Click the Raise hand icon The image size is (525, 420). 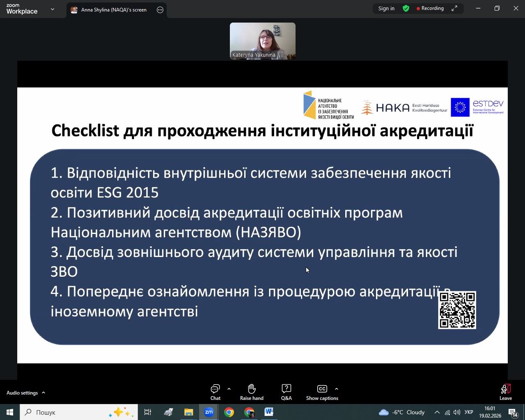[252, 392]
